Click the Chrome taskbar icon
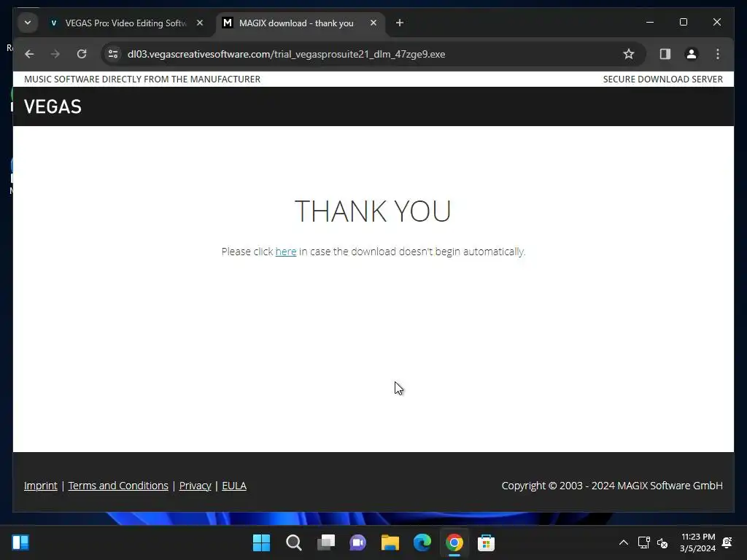The width and height of the screenshot is (747, 560). pyautogui.click(x=454, y=542)
